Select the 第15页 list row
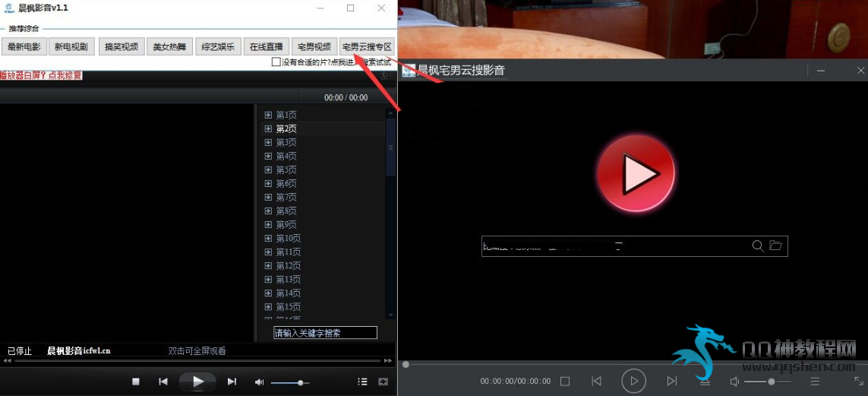The height and width of the screenshot is (396, 868). 324,307
